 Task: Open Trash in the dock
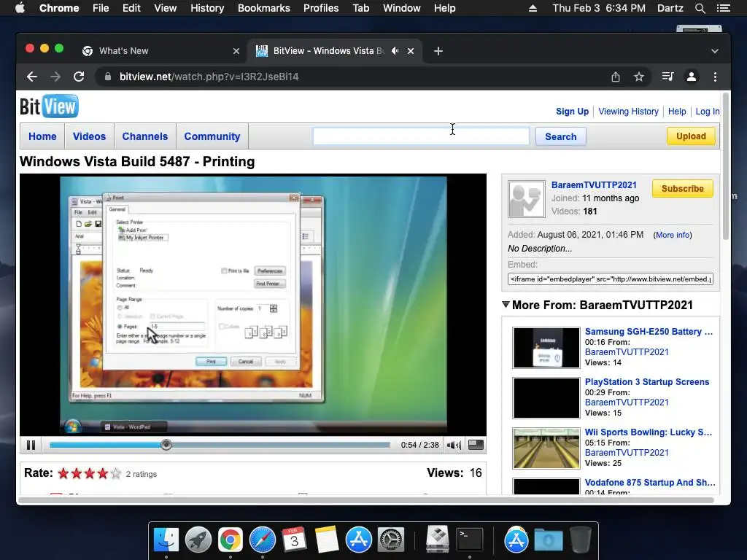pos(580,540)
